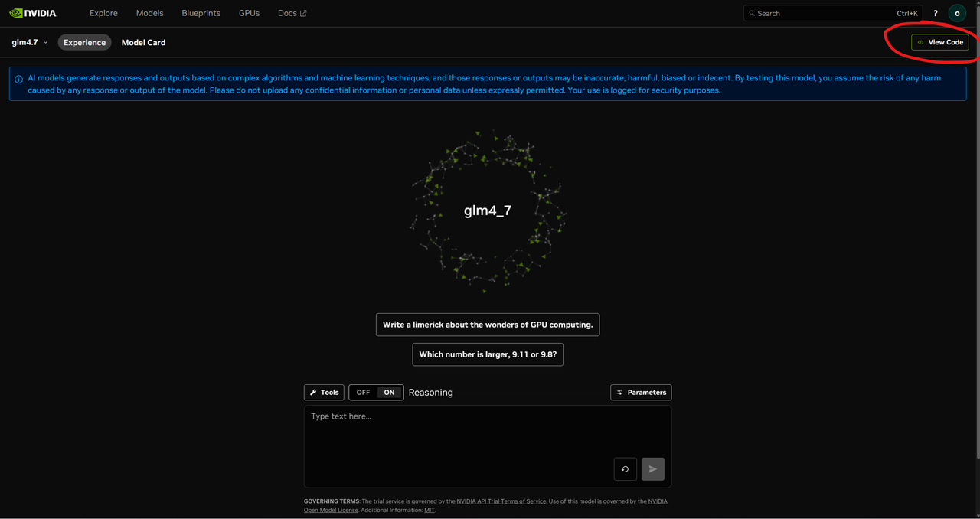
Task: Focus the Search box in the header
Action: pyautogui.click(x=833, y=13)
